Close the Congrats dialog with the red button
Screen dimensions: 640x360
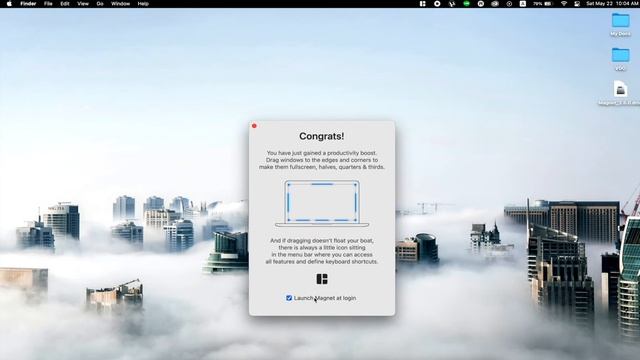click(254, 126)
